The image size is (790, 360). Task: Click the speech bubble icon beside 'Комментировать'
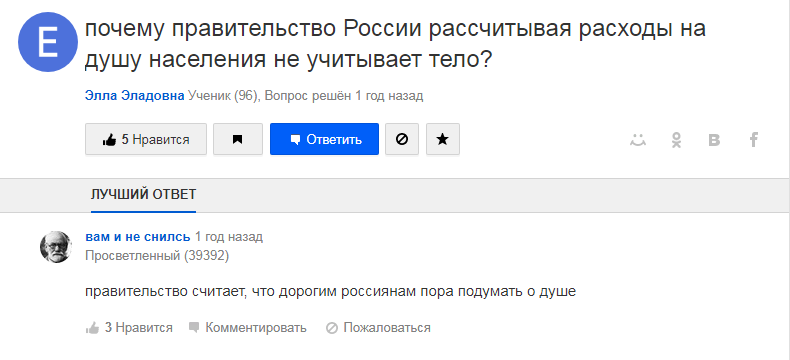click(194, 328)
